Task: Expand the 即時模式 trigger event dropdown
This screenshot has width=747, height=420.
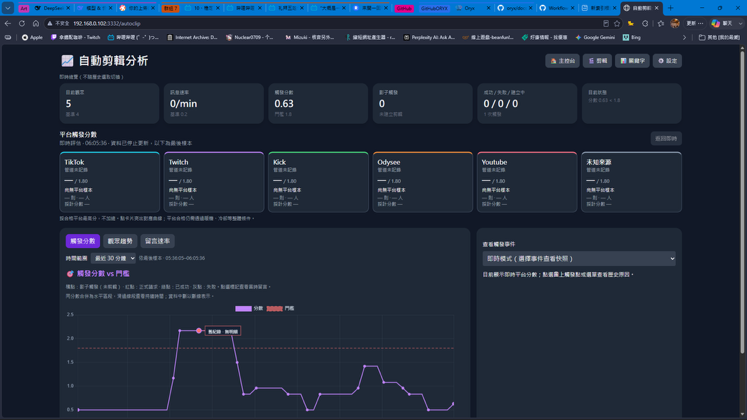Action: point(579,259)
